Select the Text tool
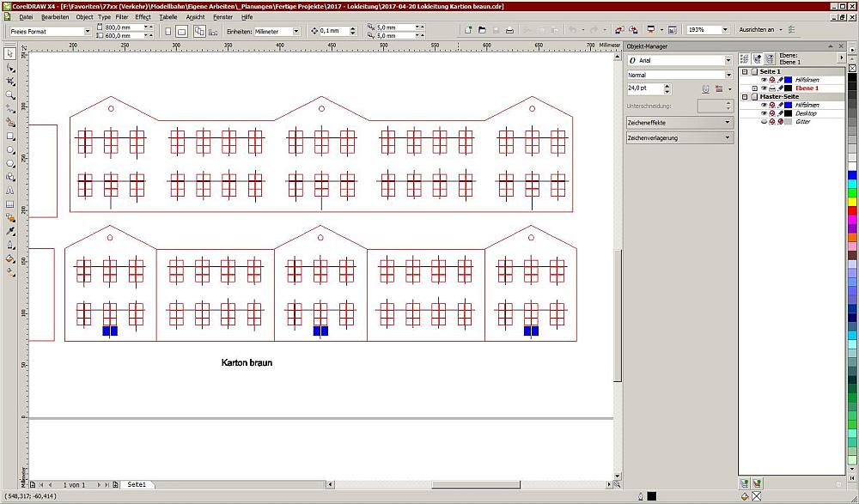Image resolution: width=859 pixels, height=504 pixels. [9, 191]
